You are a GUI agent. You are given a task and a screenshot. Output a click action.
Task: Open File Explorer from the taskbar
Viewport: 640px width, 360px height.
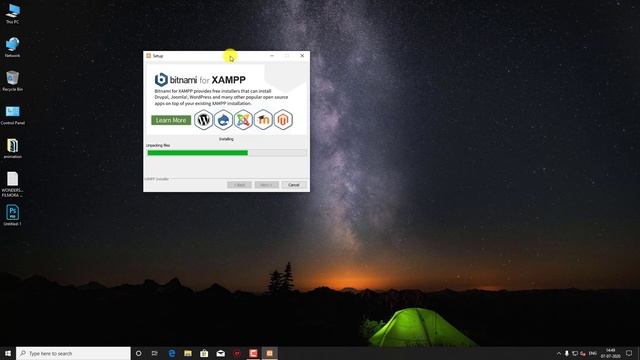pos(188,353)
